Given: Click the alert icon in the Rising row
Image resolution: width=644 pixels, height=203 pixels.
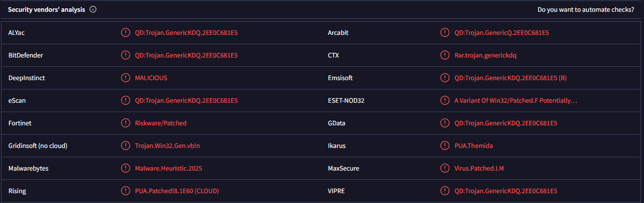Looking at the screenshot, I should coord(126,191).
